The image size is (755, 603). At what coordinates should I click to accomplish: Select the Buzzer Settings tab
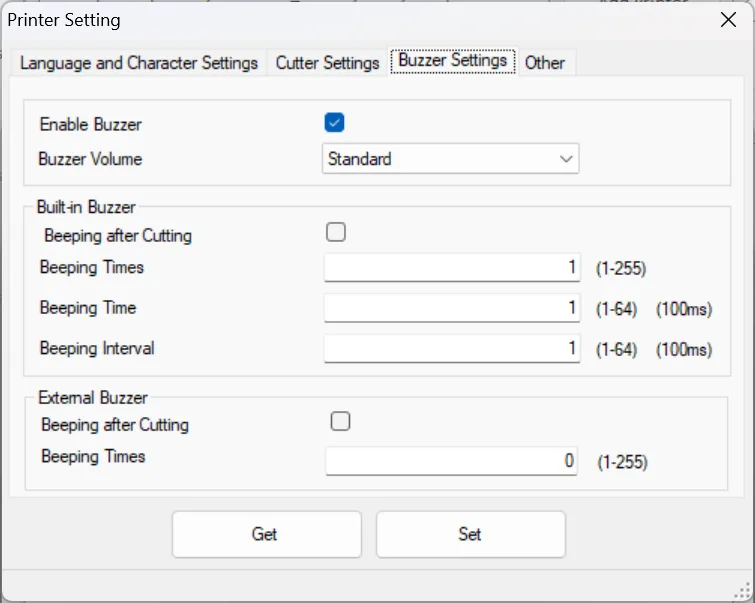click(x=452, y=61)
